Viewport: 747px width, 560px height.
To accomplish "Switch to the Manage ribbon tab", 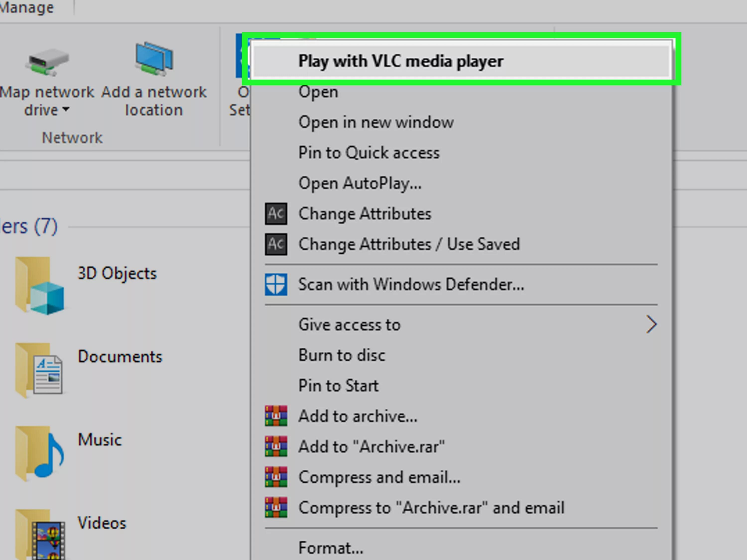I will 27,7.
